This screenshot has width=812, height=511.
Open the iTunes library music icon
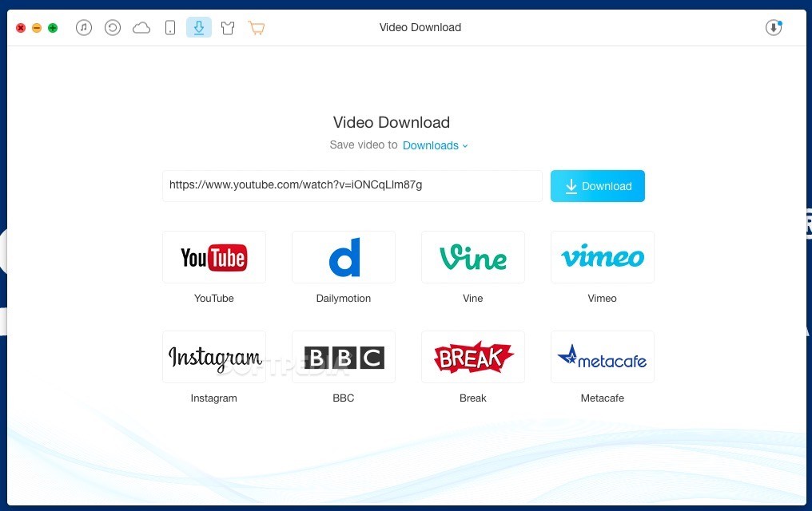pos(84,27)
